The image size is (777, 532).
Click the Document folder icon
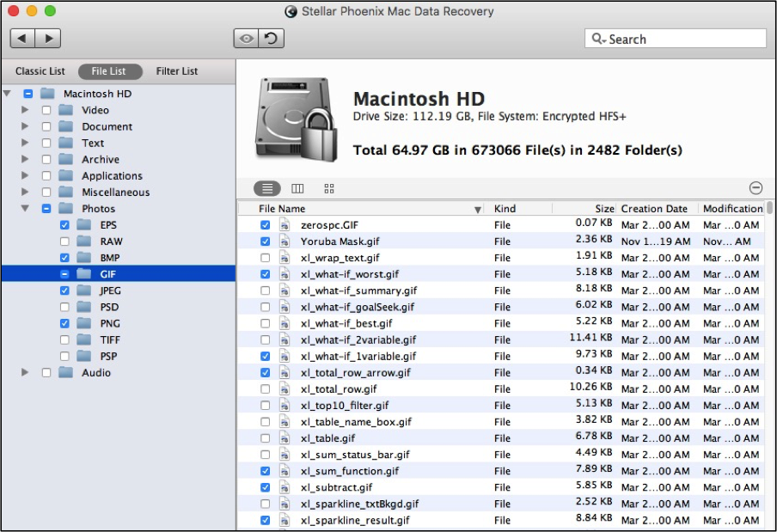tap(66, 126)
